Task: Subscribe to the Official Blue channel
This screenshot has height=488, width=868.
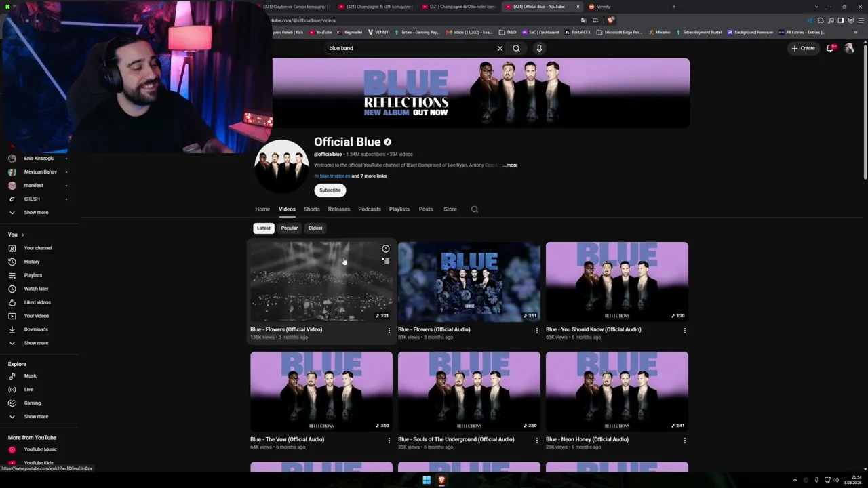Action: pos(330,190)
